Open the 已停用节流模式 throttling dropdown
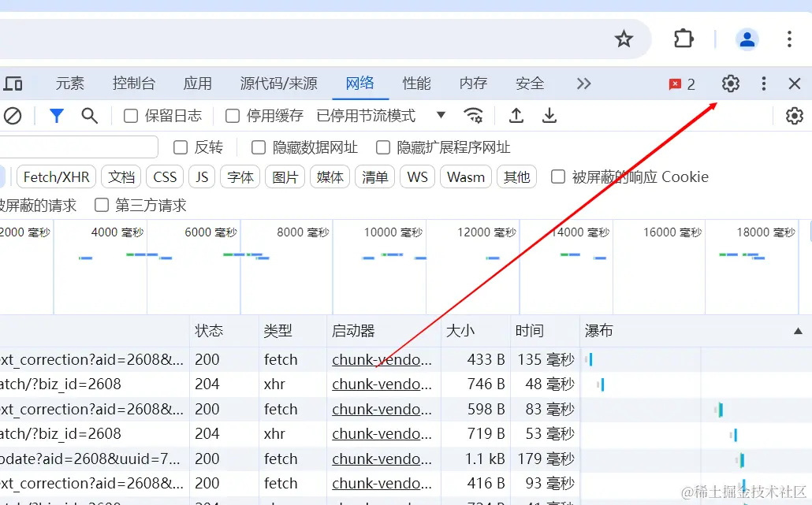812x505 pixels. click(381, 115)
